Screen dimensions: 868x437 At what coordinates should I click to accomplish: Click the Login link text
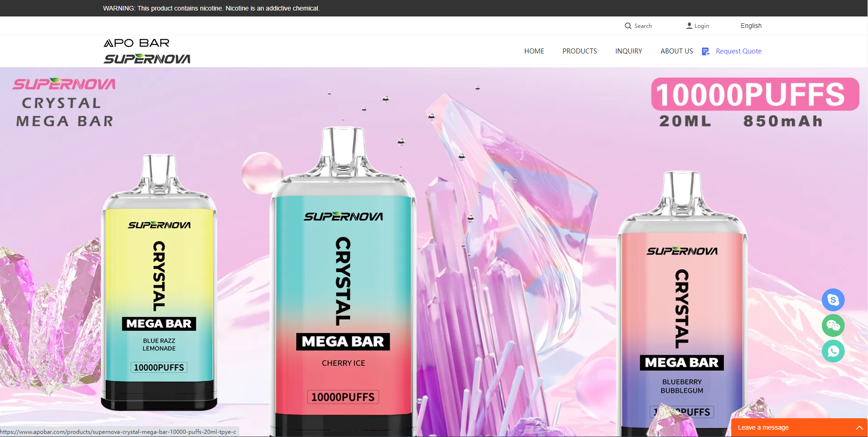pyautogui.click(x=702, y=26)
